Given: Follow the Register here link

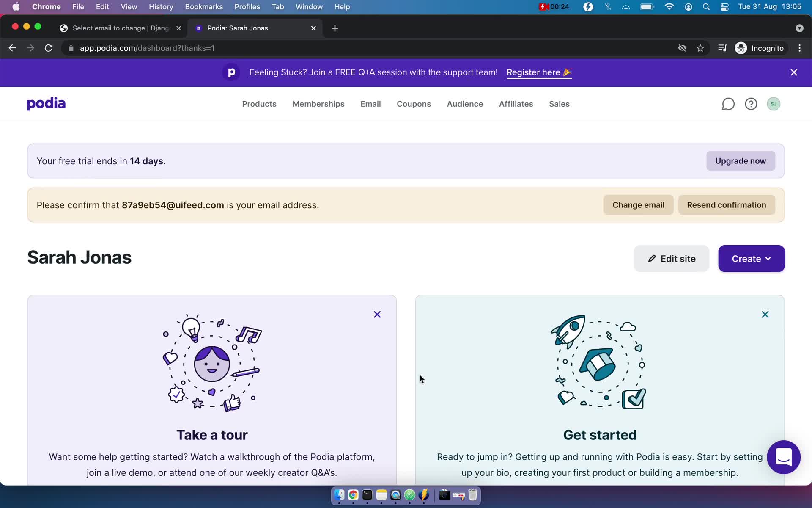Looking at the screenshot, I should click(539, 72).
